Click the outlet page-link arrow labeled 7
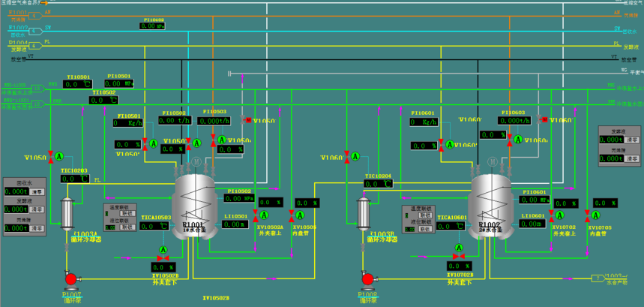 point(598,278)
